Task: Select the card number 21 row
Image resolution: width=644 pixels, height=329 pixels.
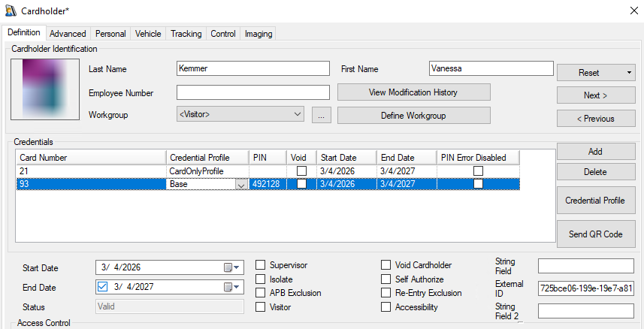Action: point(90,171)
